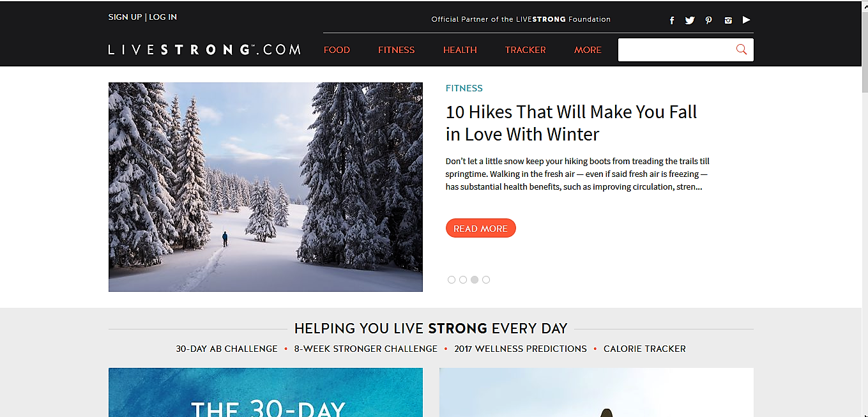
Task: Go to the TRACKER section
Action: tap(525, 50)
